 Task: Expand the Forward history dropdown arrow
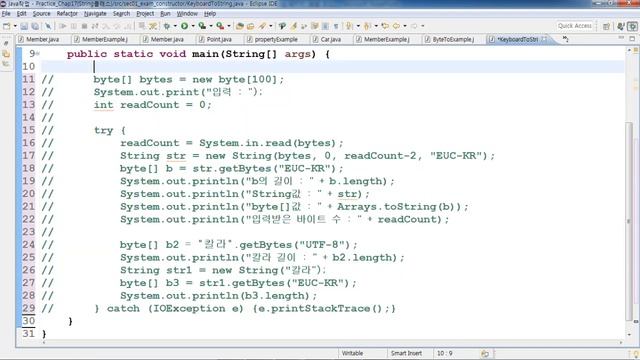[x=423, y=26]
